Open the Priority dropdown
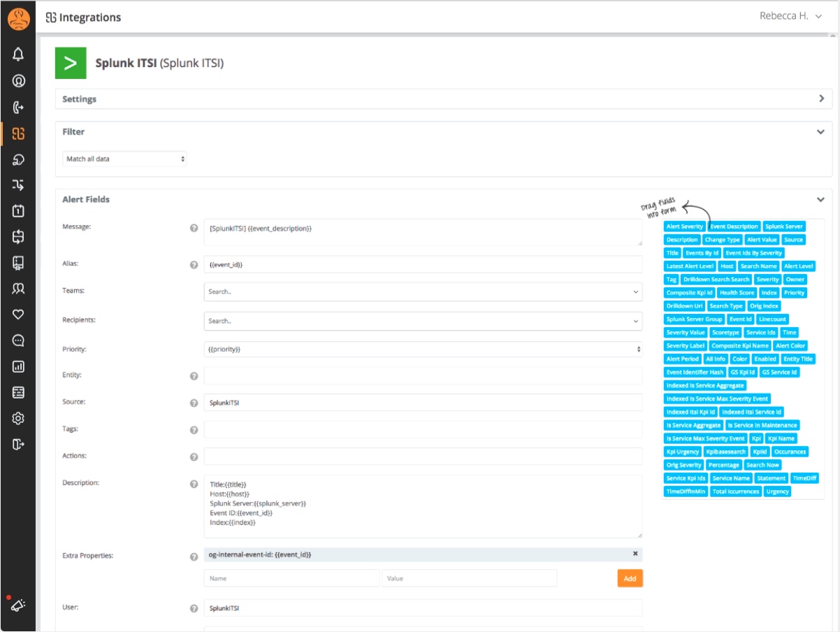 coord(423,349)
